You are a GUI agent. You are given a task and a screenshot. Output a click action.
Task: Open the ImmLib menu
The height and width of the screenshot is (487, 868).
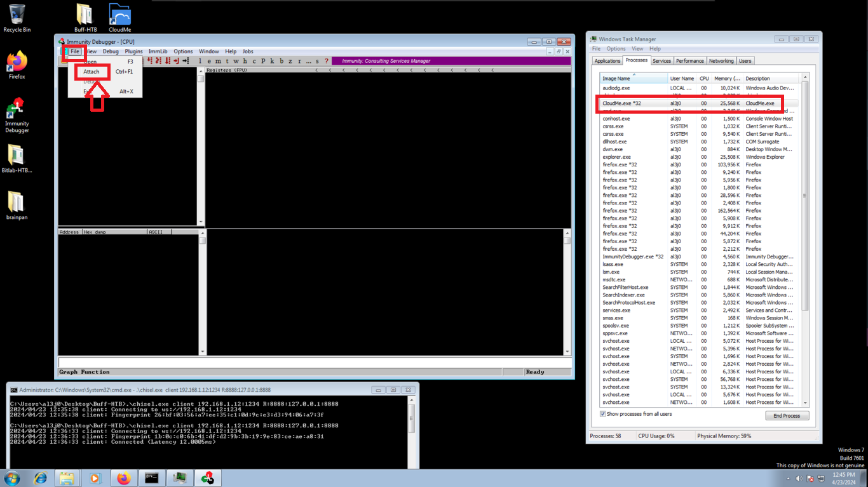pos(158,51)
